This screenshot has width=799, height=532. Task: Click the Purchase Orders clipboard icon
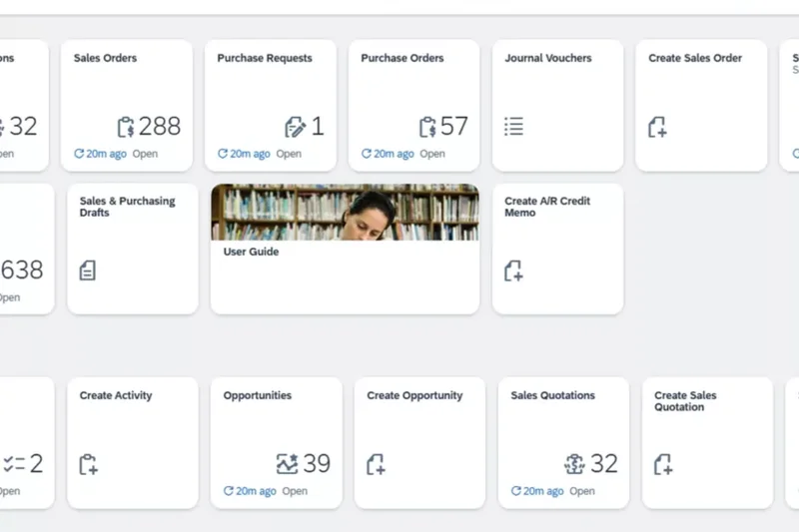pyautogui.click(x=427, y=127)
